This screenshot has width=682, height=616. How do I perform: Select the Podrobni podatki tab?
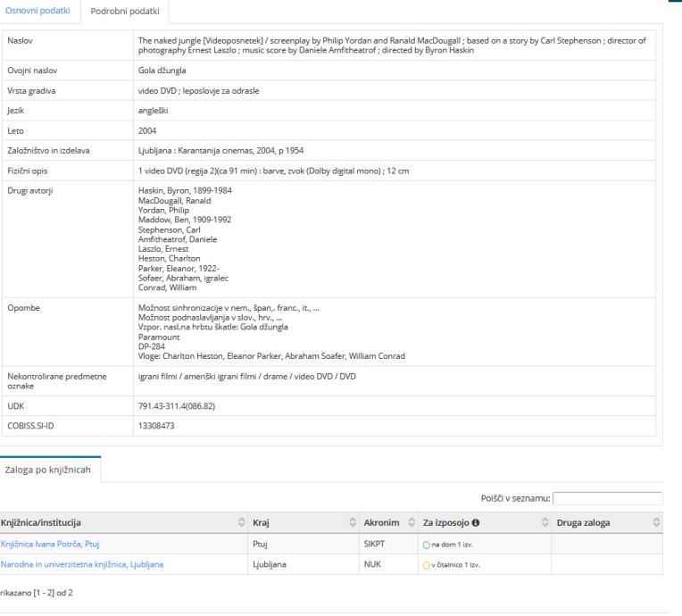pos(125,12)
